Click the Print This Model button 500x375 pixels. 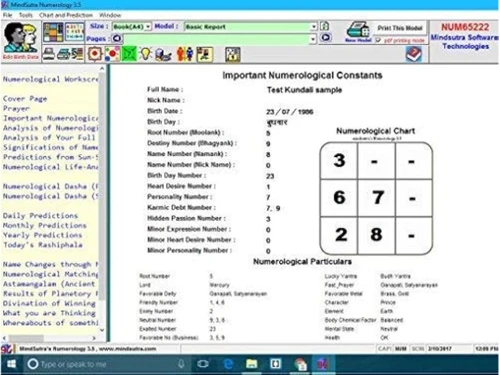tap(400, 28)
